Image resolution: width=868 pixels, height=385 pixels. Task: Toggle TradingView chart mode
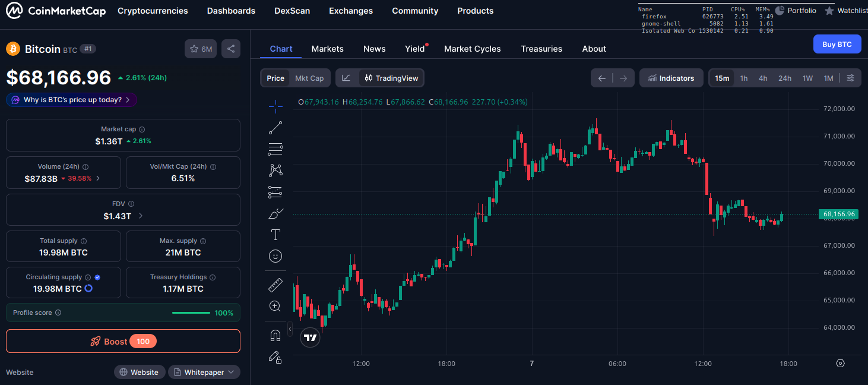(x=391, y=78)
